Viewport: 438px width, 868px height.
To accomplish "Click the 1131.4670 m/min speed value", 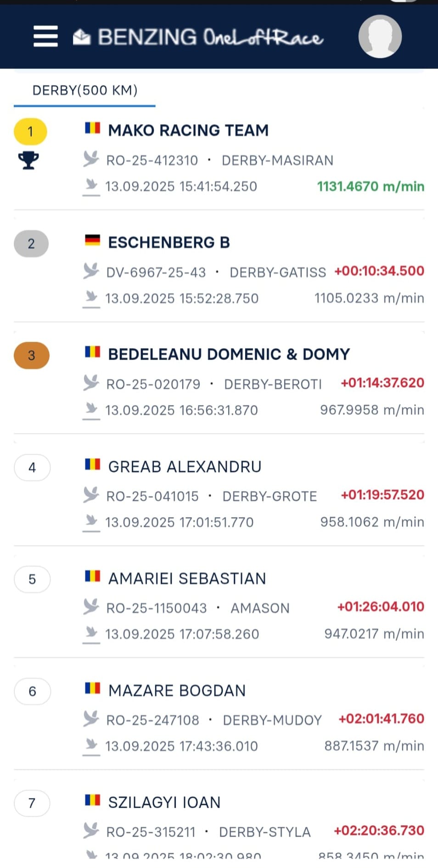I will click(370, 186).
